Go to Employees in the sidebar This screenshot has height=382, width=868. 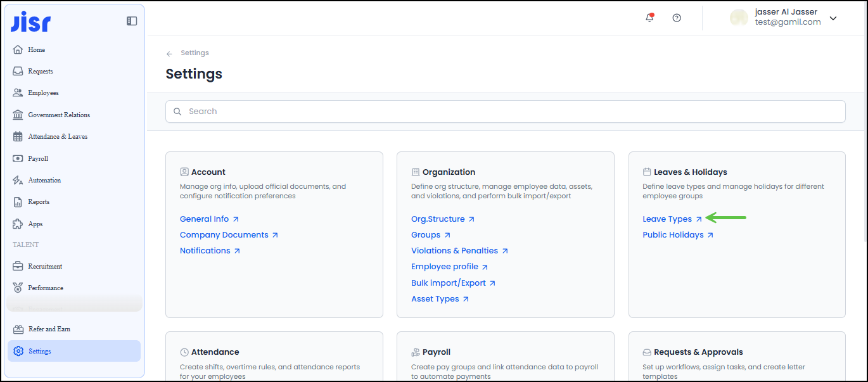coord(43,93)
